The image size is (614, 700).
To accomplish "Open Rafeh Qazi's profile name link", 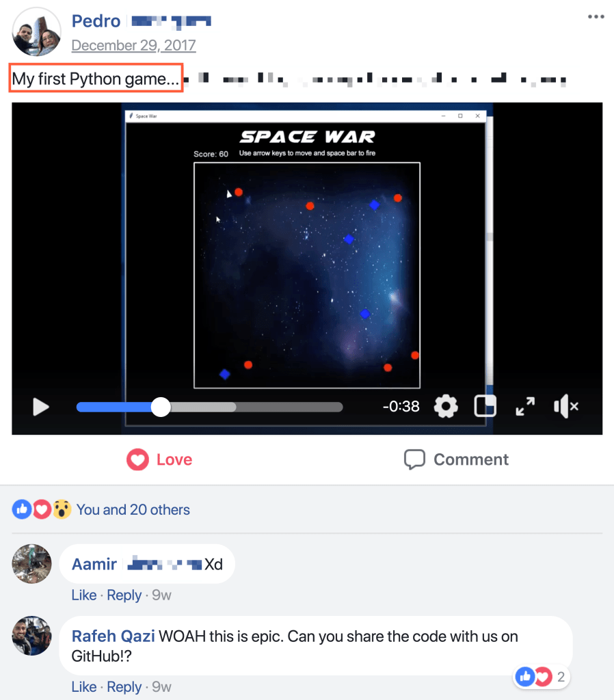I will tap(114, 636).
